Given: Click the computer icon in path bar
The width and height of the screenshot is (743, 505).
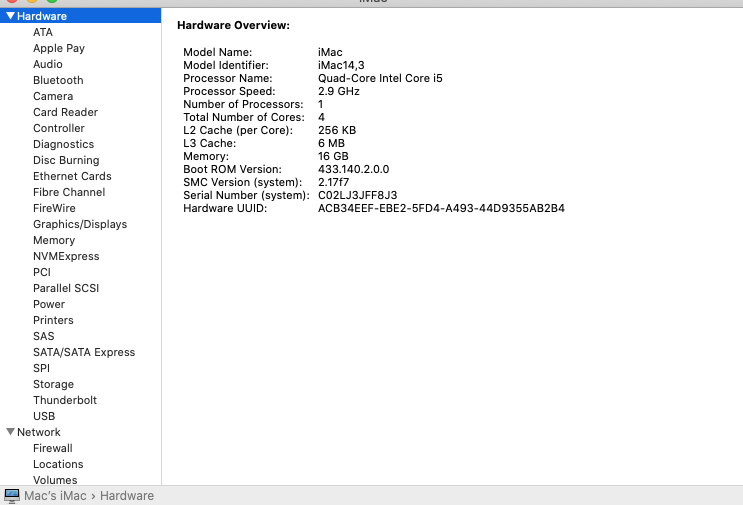Looking at the screenshot, I should tap(12, 496).
